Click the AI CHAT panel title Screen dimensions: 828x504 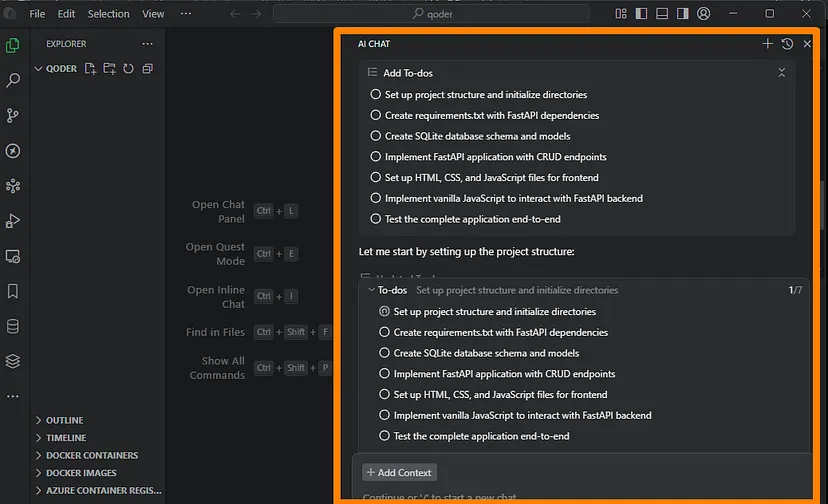tap(374, 44)
